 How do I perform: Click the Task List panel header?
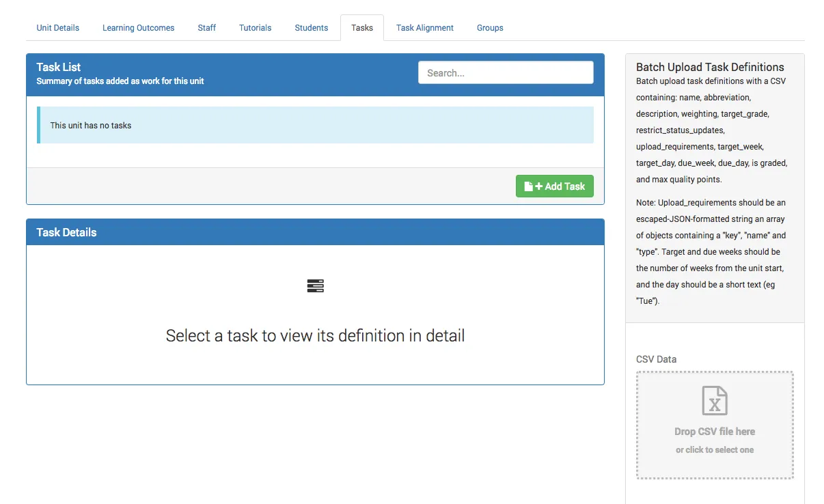(58, 67)
